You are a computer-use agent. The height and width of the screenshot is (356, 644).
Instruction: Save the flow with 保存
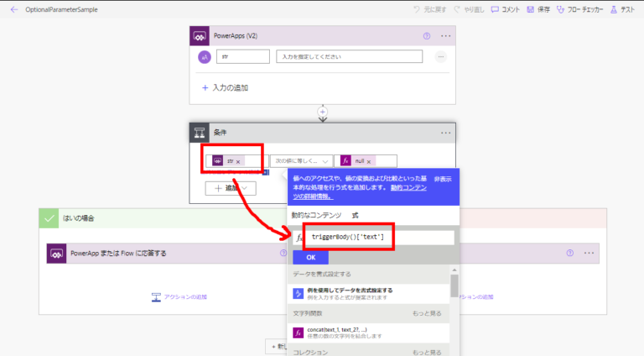539,9
